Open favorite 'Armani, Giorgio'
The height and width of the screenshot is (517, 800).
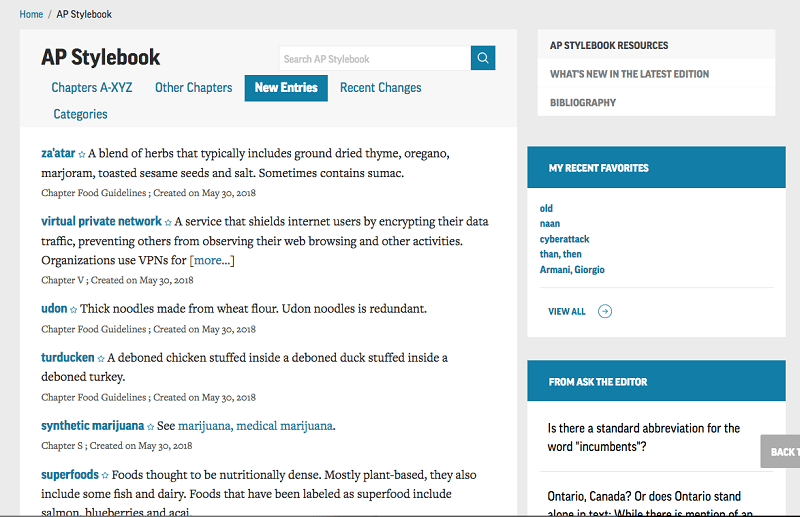tap(572, 269)
